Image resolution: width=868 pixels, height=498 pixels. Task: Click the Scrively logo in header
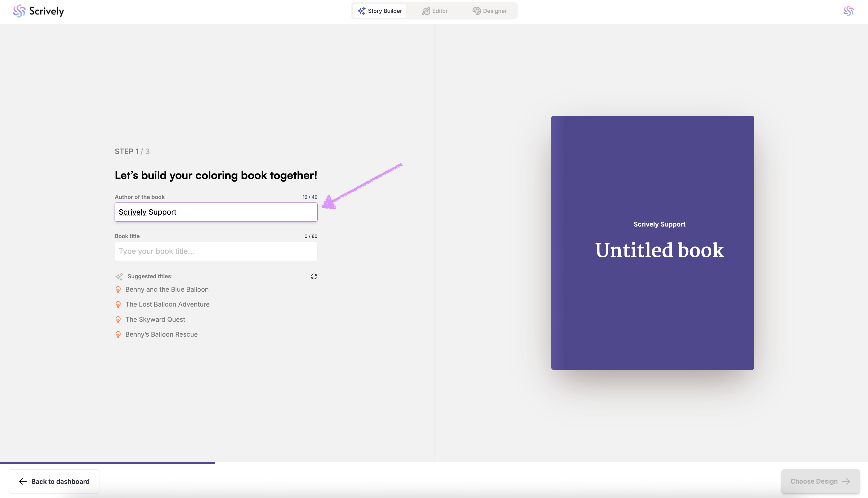[x=38, y=11]
